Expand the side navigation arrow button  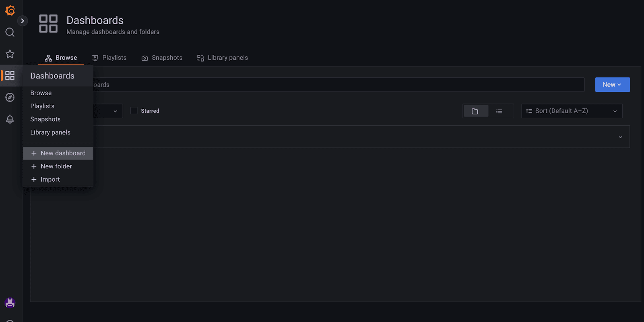pyautogui.click(x=23, y=21)
